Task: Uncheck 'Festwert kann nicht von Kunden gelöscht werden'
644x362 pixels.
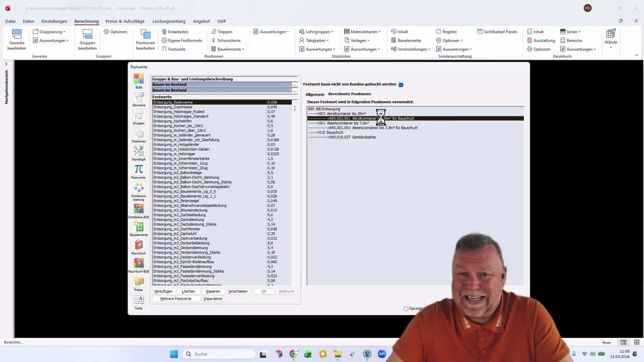Action: pyautogui.click(x=401, y=84)
